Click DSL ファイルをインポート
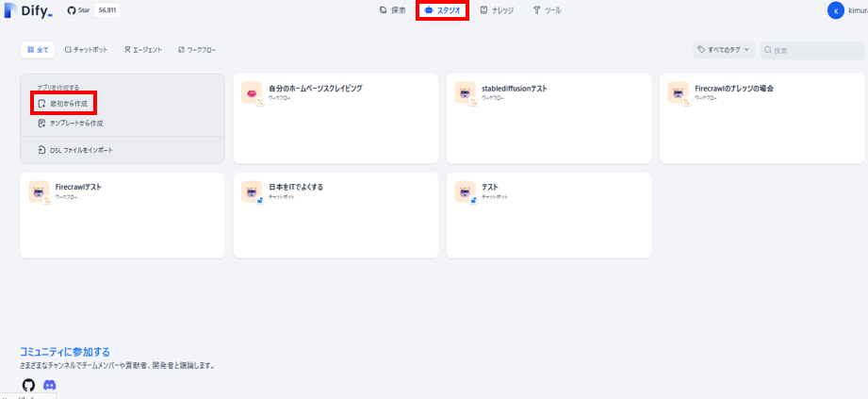This screenshot has width=868, height=399. tap(75, 150)
